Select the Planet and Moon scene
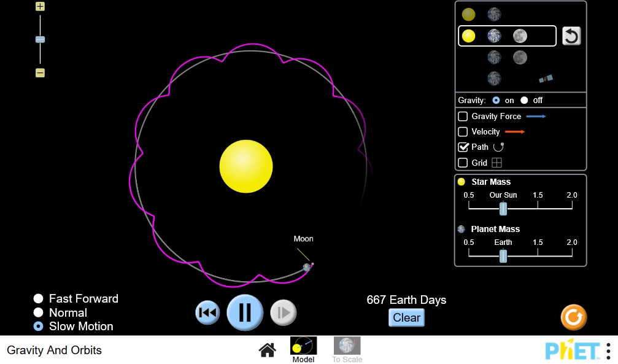Screen dimensions: 618x364 coord(507,57)
